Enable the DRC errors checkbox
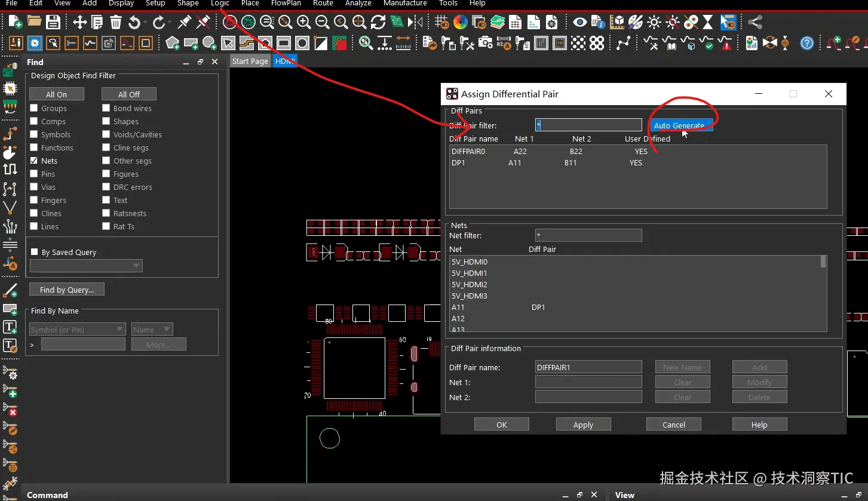The height and width of the screenshot is (501, 868). point(106,187)
